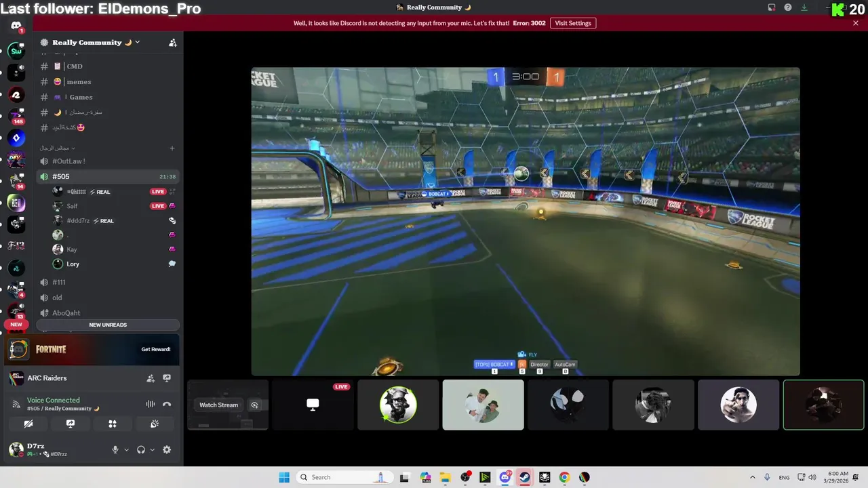Open File Explorer from the taskbar

point(446,477)
